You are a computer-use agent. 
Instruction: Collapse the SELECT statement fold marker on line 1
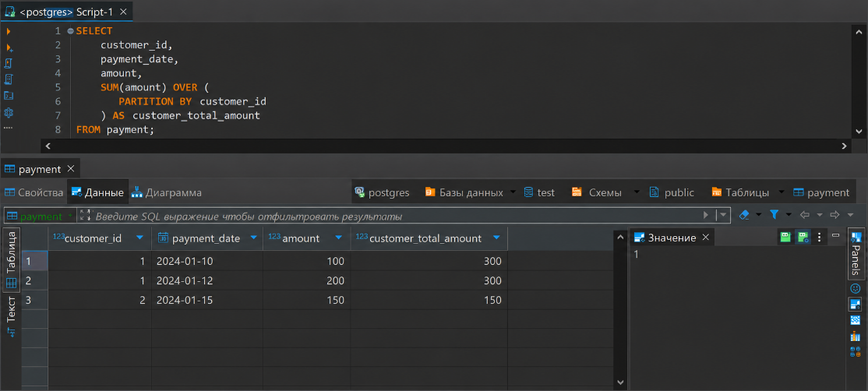[70, 31]
